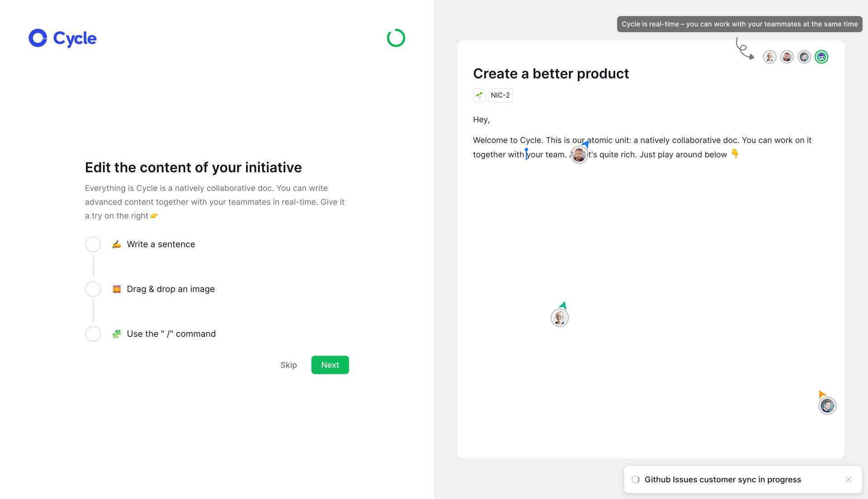This screenshot has width=868, height=499.
Task: Click the Skip link
Action: [288, 365]
